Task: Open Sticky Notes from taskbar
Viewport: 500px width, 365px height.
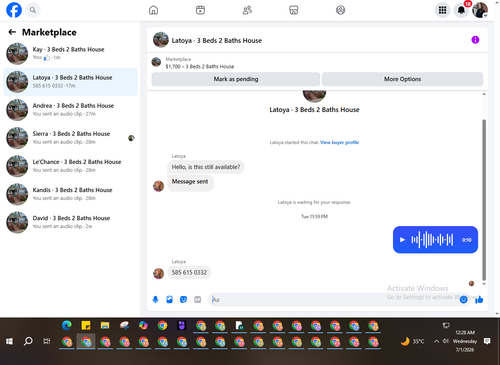Action: coord(86,325)
